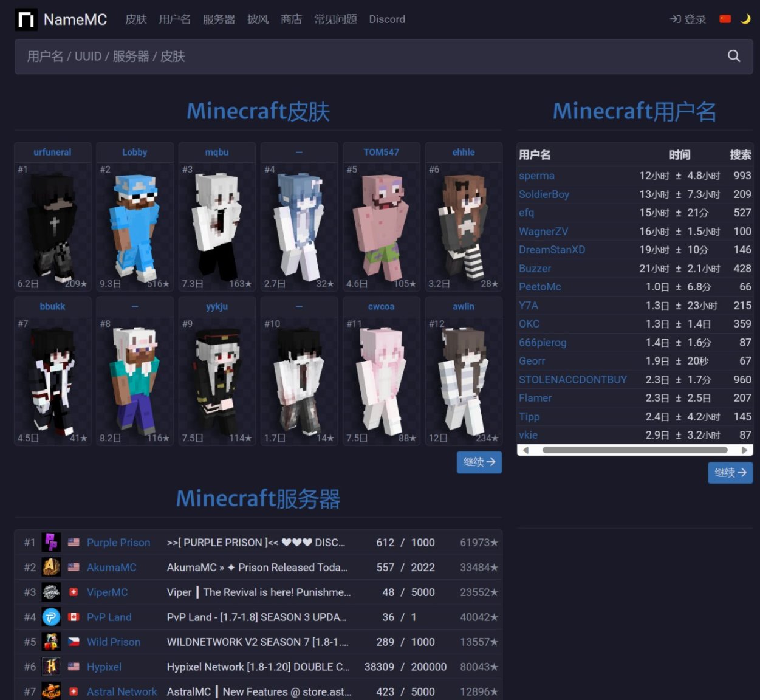Toggle dark mode moon icon
The height and width of the screenshot is (700, 760).
tap(745, 19)
